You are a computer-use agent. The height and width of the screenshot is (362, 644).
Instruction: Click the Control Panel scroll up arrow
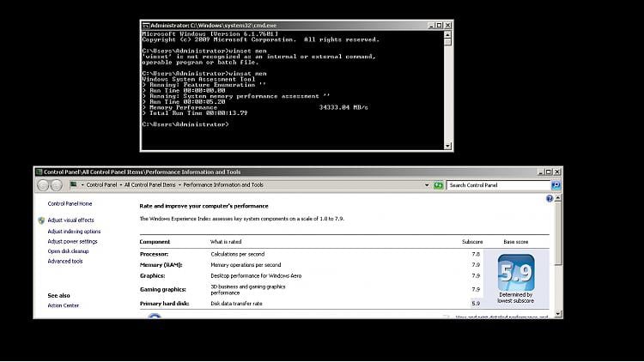tap(558, 198)
